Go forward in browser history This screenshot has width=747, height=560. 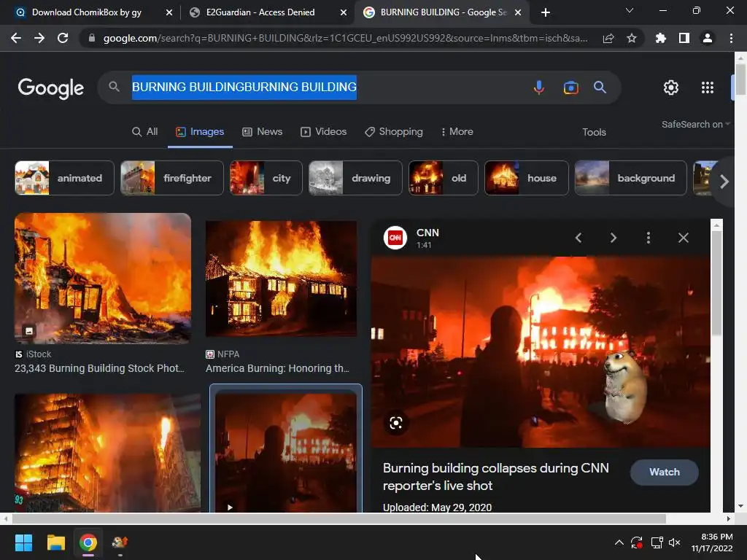[x=39, y=38]
